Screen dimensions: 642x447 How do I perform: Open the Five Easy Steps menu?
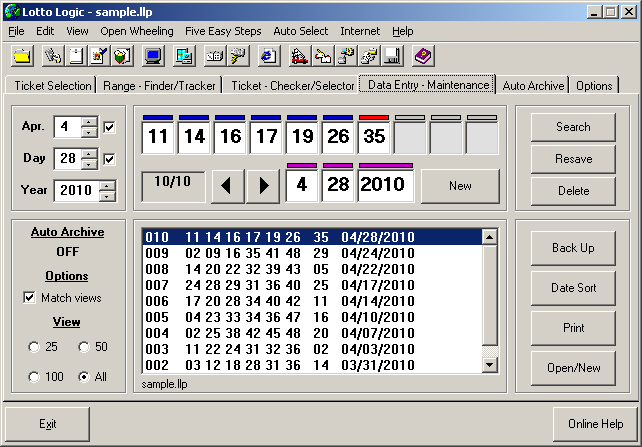coord(223,31)
